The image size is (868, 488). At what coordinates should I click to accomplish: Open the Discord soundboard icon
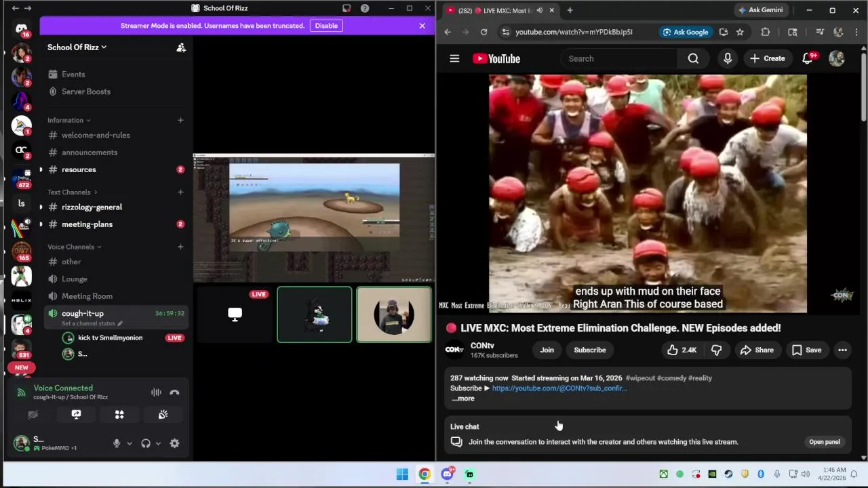[x=163, y=415]
